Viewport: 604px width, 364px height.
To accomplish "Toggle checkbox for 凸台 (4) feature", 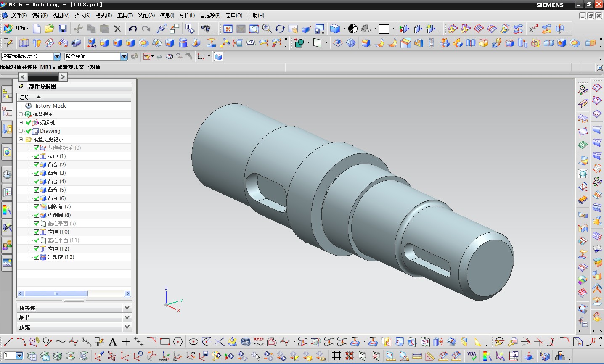I will tap(37, 182).
